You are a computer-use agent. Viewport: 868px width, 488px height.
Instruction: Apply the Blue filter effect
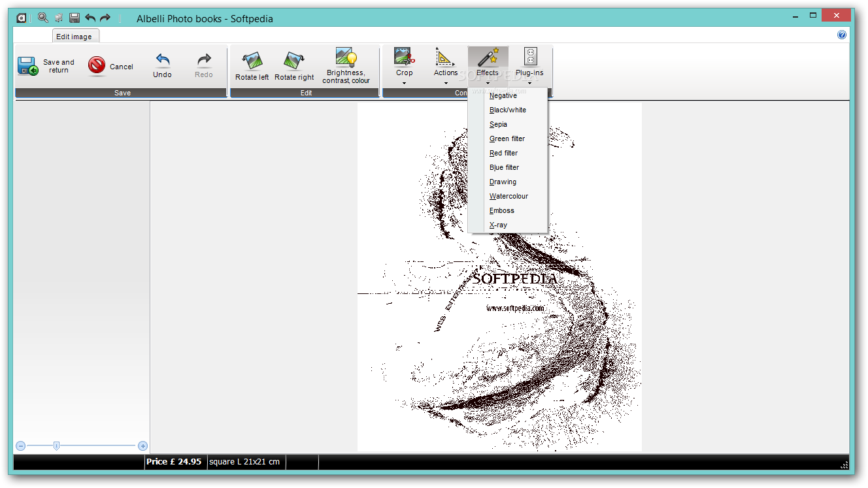(x=508, y=167)
